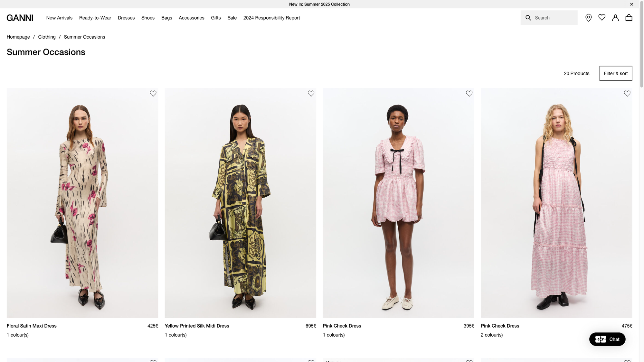Open the shopping bag icon
The height and width of the screenshot is (362, 644).
629,17
